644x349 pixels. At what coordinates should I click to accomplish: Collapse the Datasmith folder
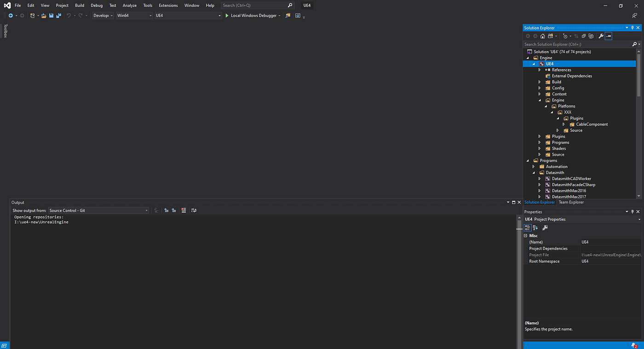534,173
